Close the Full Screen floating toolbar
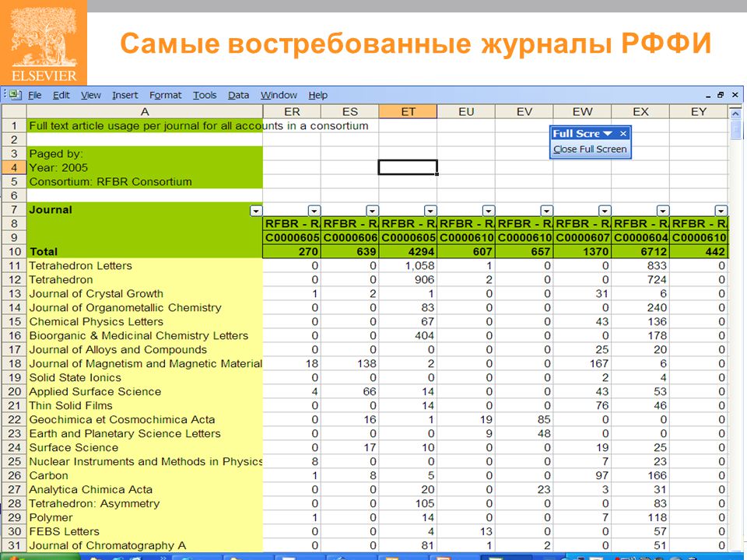The width and height of the screenshot is (747, 560). click(623, 134)
